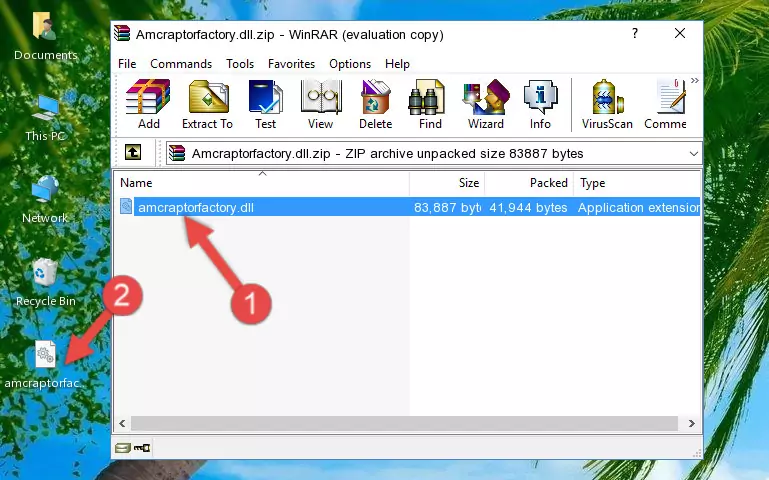Open the File menu
This screenshot has width=769, height=480.
127,64
